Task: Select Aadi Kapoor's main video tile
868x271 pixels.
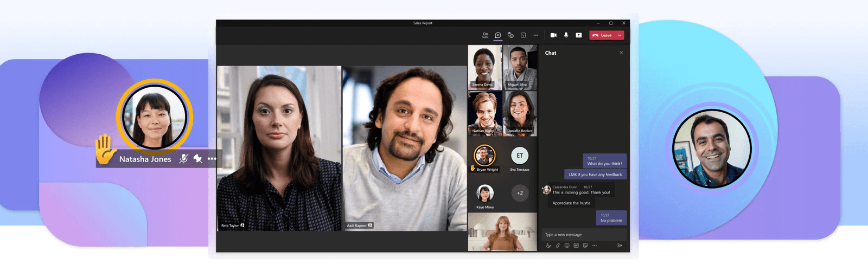Action: tap(405, 149)
